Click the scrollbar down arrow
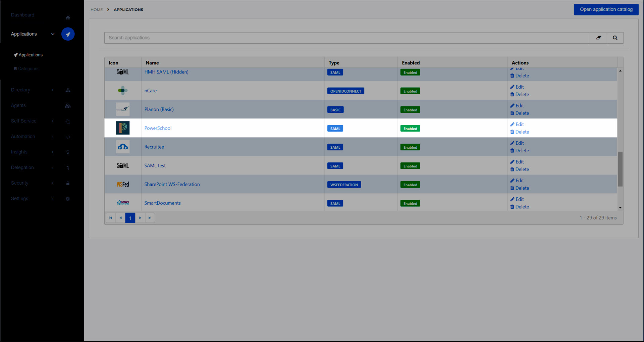This screenshot has width=644, height=342. click(620, 208)
